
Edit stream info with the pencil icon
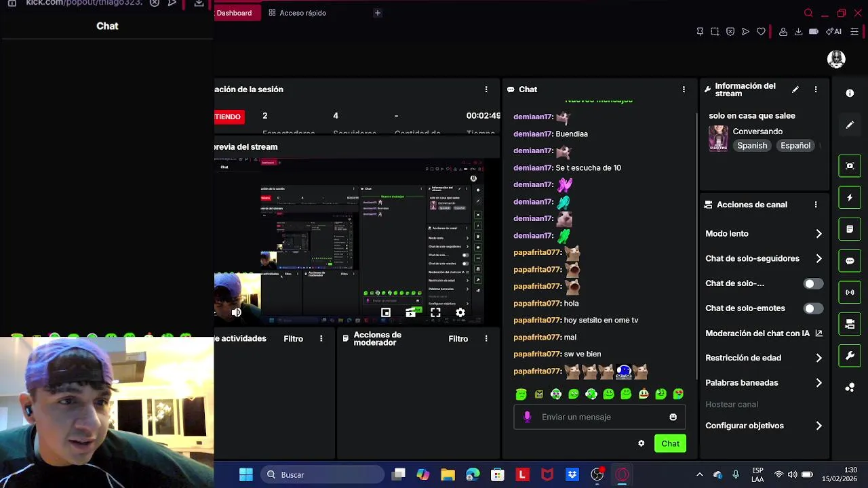[x=795, y=89]
